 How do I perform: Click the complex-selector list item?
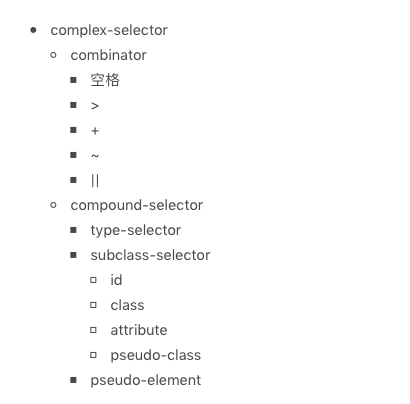click(109, 30)
